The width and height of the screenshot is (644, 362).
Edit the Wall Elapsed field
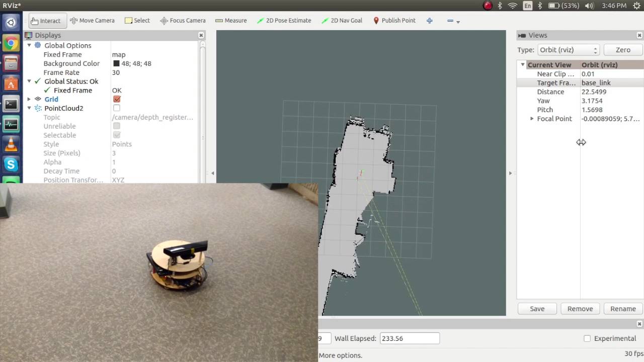410,338
